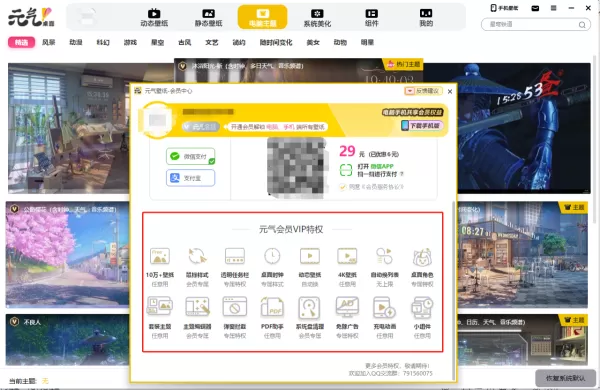600x390 pixels.
Task: Select the 动物 category filter
Action: [x=340, y=42]
